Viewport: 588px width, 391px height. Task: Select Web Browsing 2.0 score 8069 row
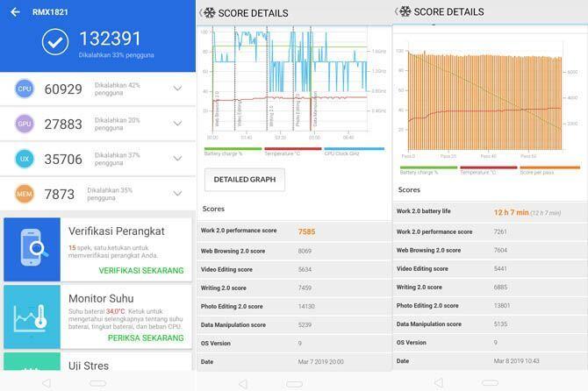[x=294, y=251]
